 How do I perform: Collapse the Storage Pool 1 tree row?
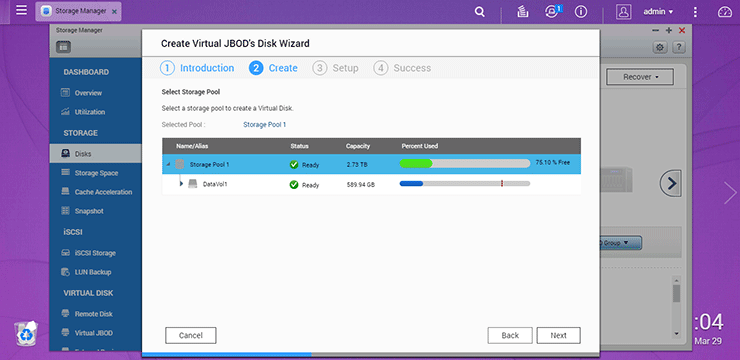168,164
